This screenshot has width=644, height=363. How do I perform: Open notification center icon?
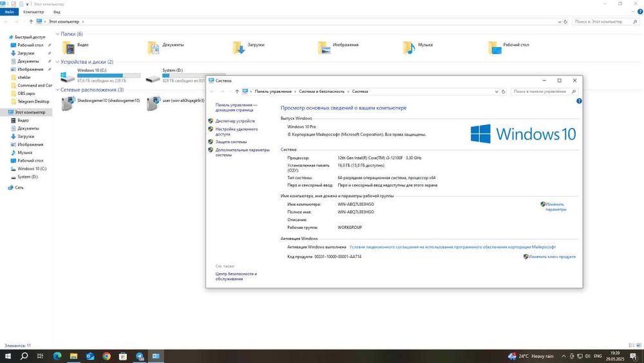point(634,357)
